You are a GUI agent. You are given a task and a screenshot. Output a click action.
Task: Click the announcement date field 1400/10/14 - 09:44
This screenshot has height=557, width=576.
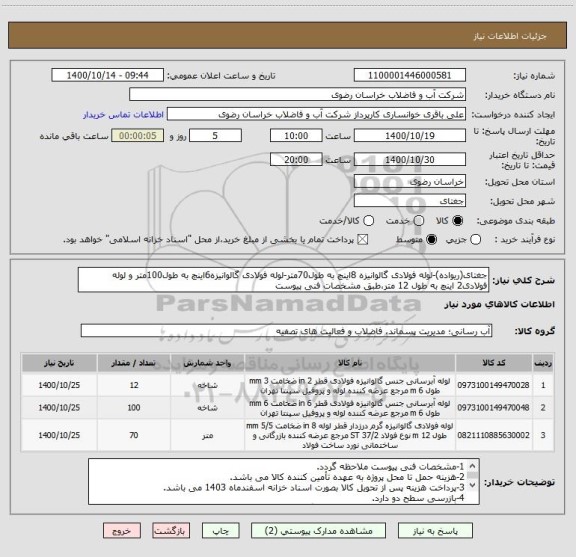coord(108,75)
